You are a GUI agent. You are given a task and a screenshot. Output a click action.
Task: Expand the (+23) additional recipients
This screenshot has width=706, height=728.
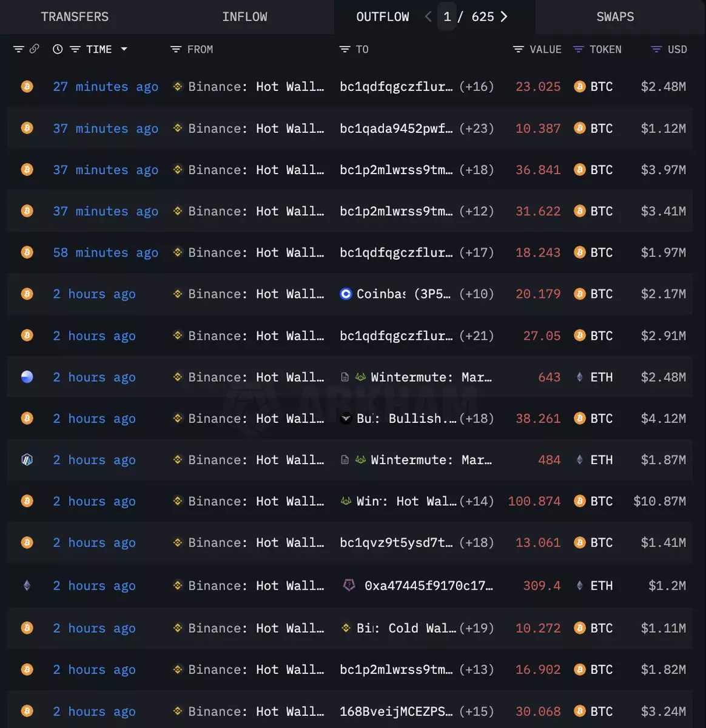pos(476,129)
